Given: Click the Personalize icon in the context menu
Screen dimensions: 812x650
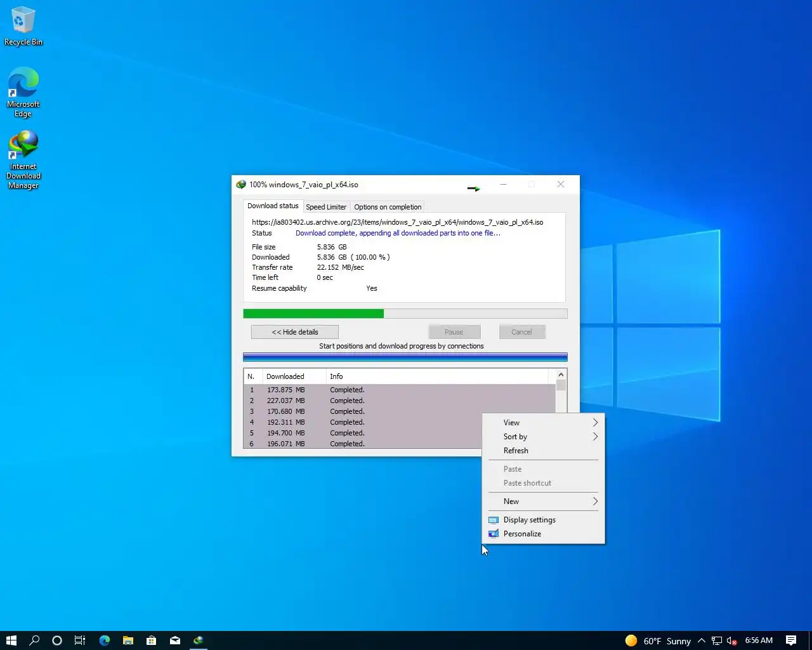Looking at the screenshot, I should [x=494, y=534].
